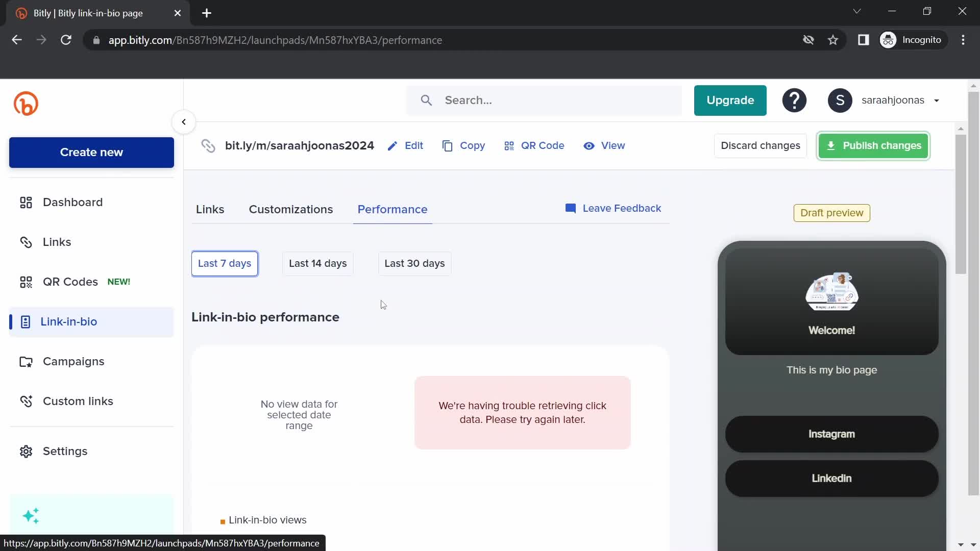Open the Help question mark dropdown
The width and height of the screenshot is (980, 551).
pyautogui.click(x=794, y=99)
